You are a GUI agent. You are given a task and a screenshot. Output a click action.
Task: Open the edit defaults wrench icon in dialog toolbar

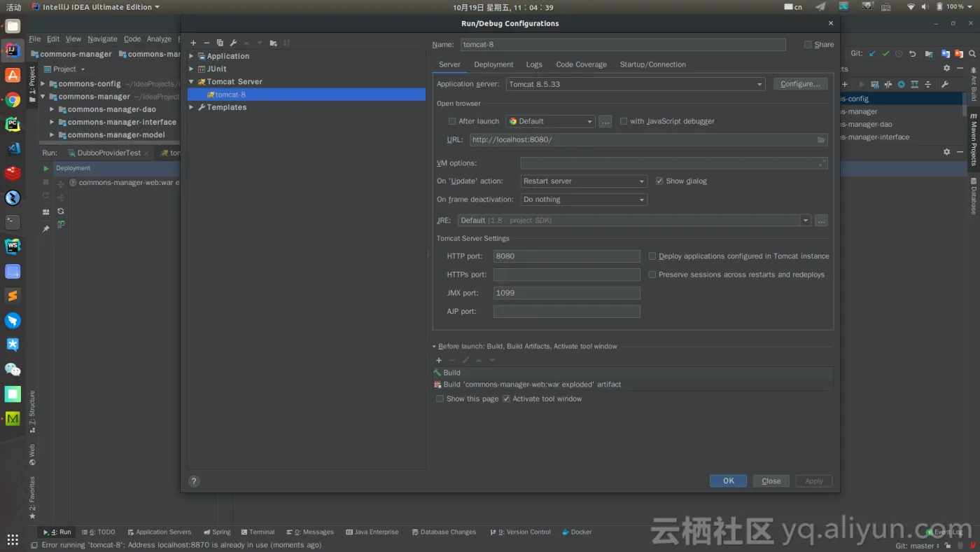(x=233, y=43)
